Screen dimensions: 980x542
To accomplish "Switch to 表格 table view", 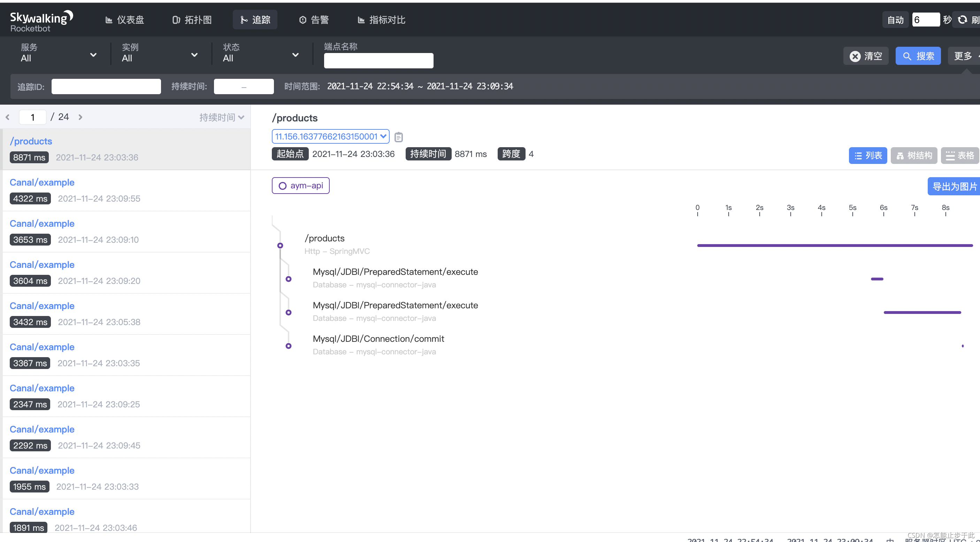I will click(960, 155).
